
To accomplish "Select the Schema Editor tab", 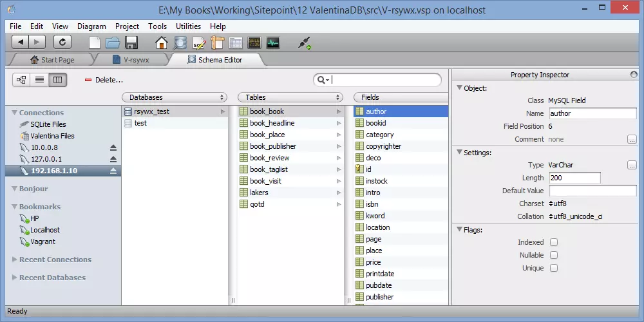I will (x=215, y=60).
